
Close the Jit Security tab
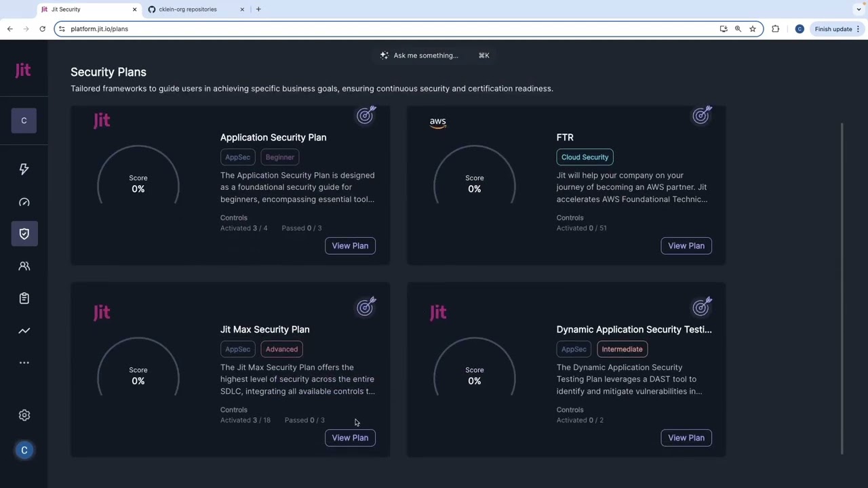coord(134,9)
